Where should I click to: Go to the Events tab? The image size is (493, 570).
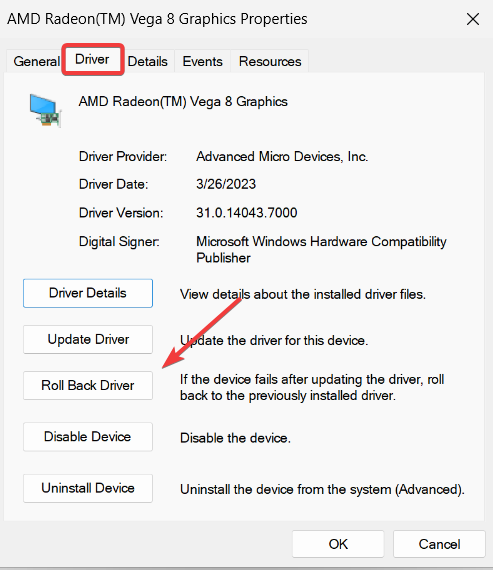click(x=203, y=61)
